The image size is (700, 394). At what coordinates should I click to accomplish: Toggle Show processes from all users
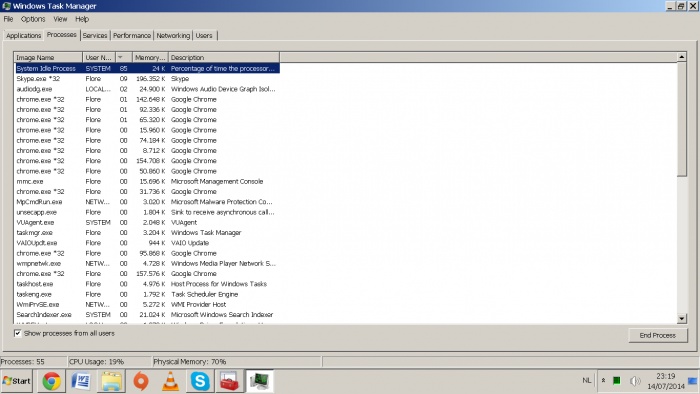pos(17,333)
